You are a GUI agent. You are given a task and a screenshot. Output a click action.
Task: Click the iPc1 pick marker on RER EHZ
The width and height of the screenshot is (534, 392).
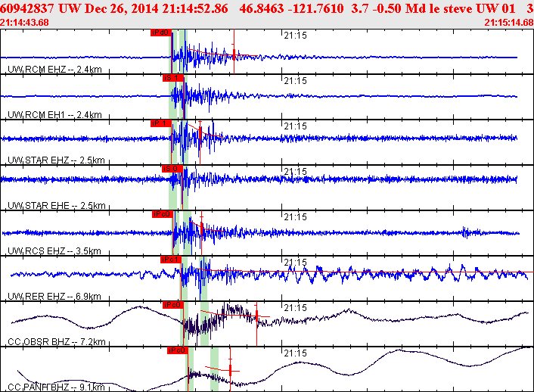click(x=171, y=260)
